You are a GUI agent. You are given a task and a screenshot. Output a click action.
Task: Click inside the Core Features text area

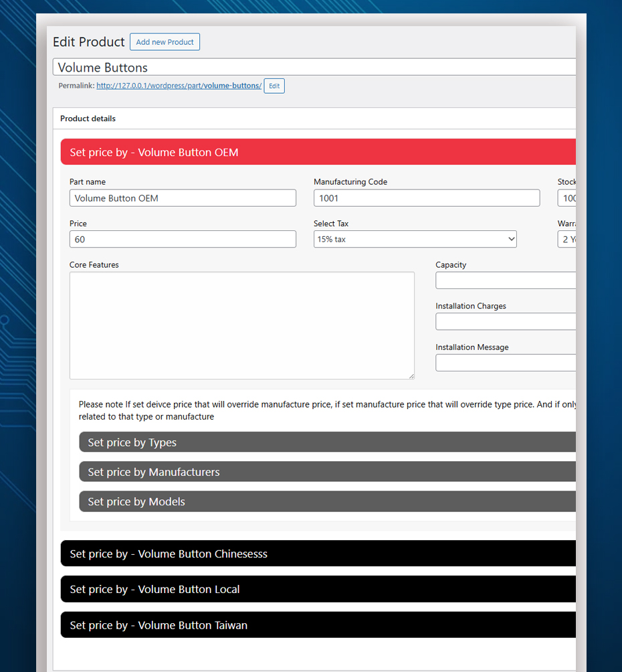coord(242,326)
